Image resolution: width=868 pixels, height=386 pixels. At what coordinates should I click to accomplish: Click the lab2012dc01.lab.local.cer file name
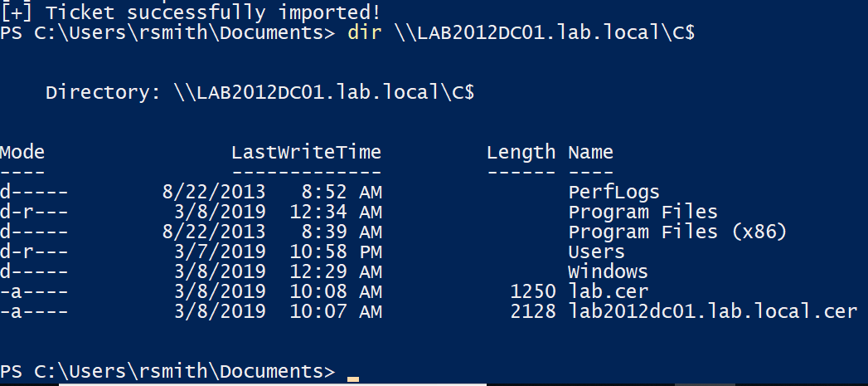[712, 311]
